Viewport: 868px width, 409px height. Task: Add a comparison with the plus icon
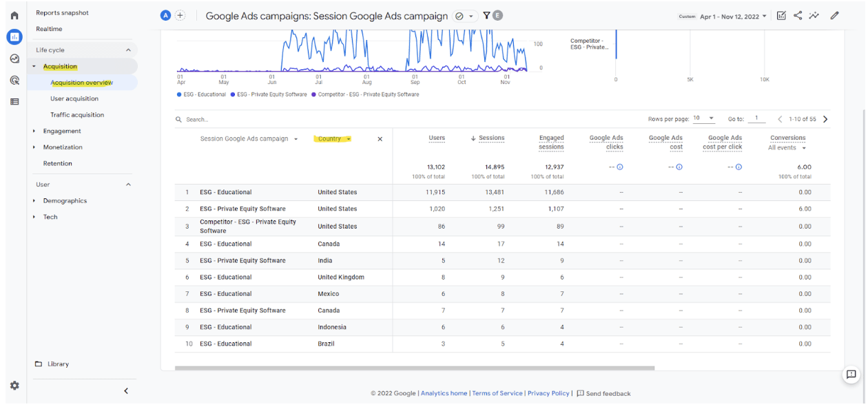(x=180, y=16)
